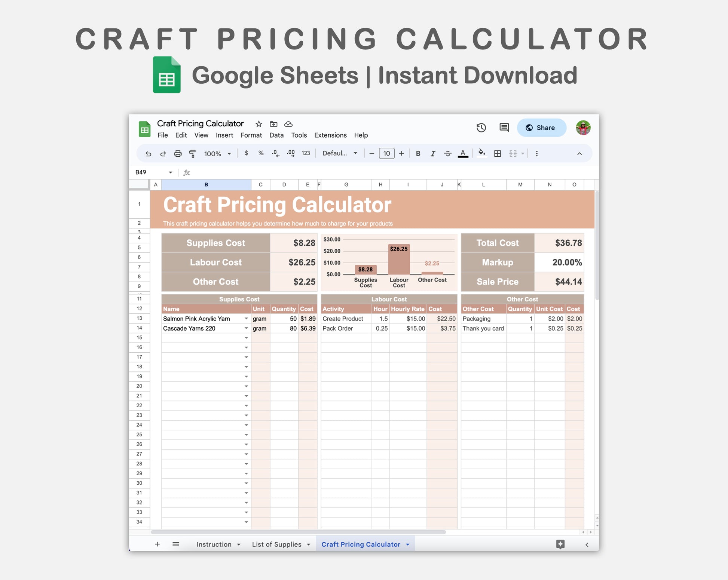Click the font size input field
The width and height of the screenshot is (728, 580).
pyautogui.click(x=386, y=153)
